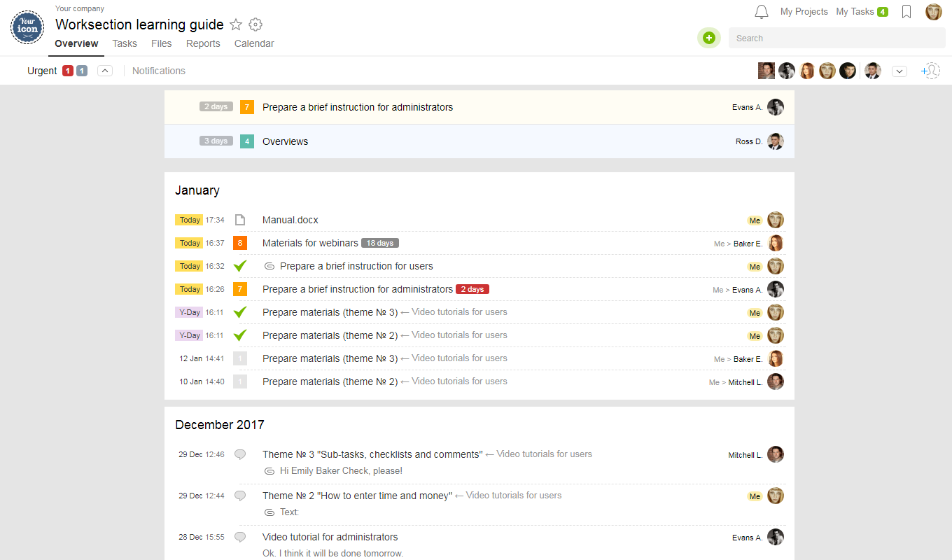The image size is (952, 560).
Task: Click inside the Search field
Action: coord(805,38)
